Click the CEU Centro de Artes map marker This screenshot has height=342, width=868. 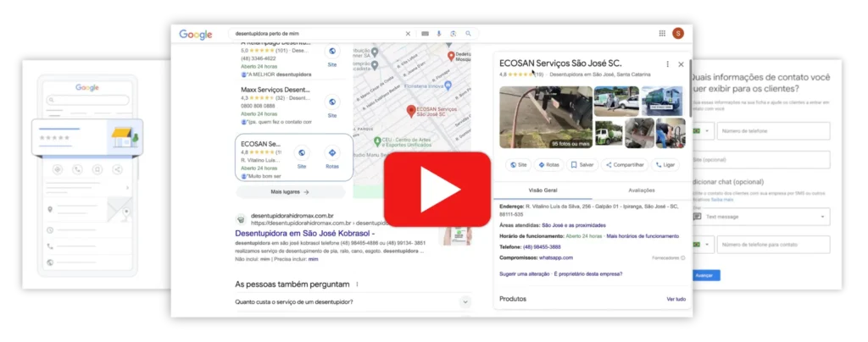(x=377, y=141)
